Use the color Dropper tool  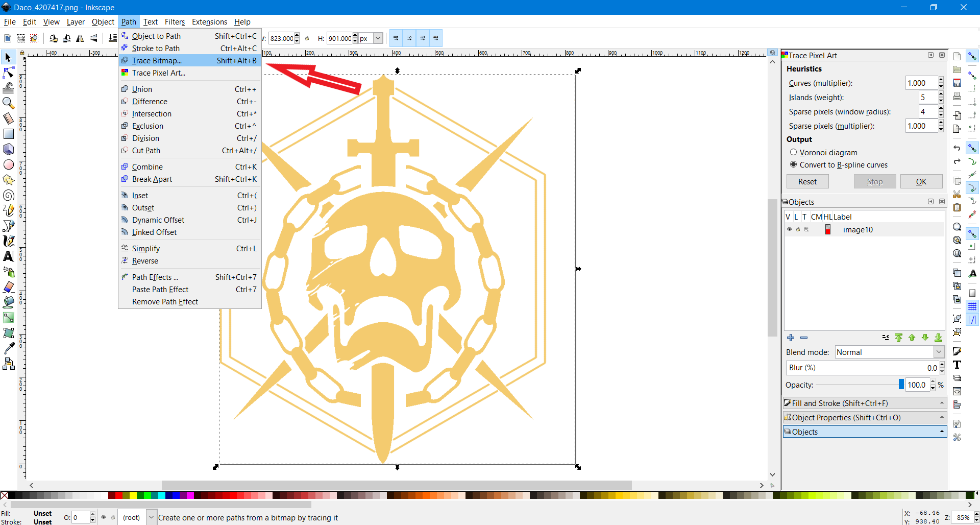[8, 348]
